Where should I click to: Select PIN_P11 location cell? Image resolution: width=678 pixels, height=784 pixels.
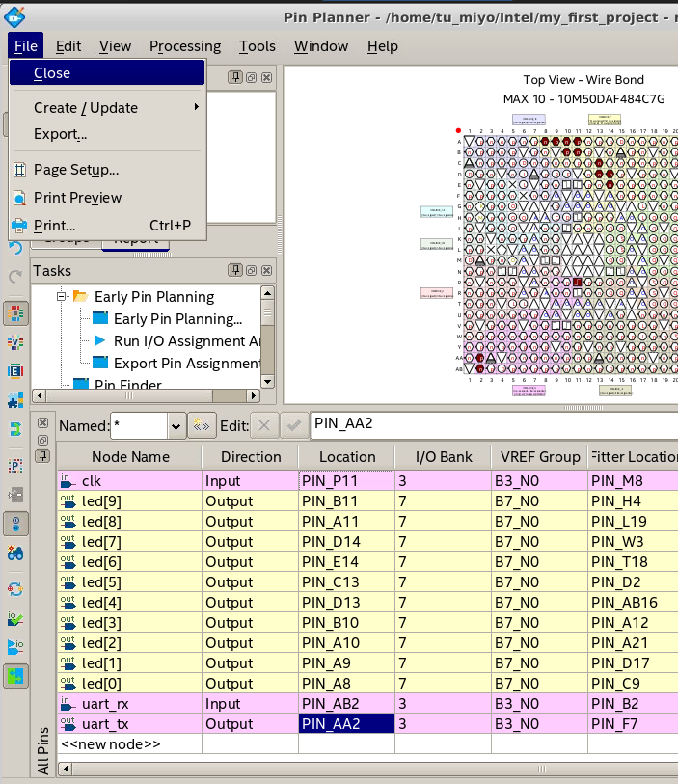point(346,481)
